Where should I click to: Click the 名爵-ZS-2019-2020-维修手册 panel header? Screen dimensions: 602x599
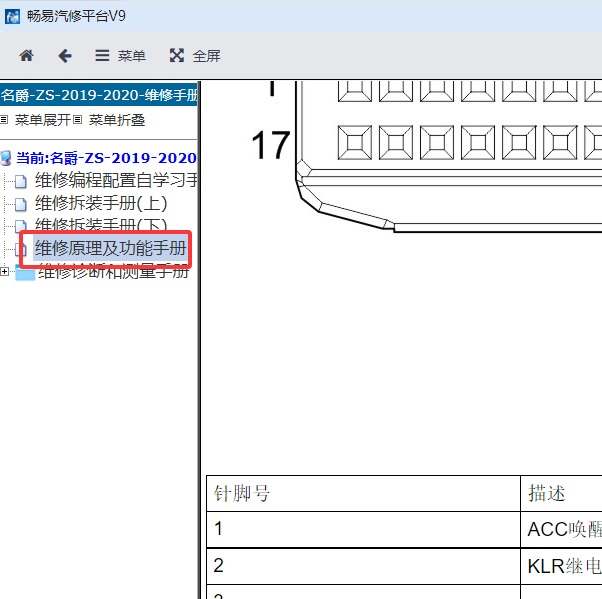(x=99, y=95)
